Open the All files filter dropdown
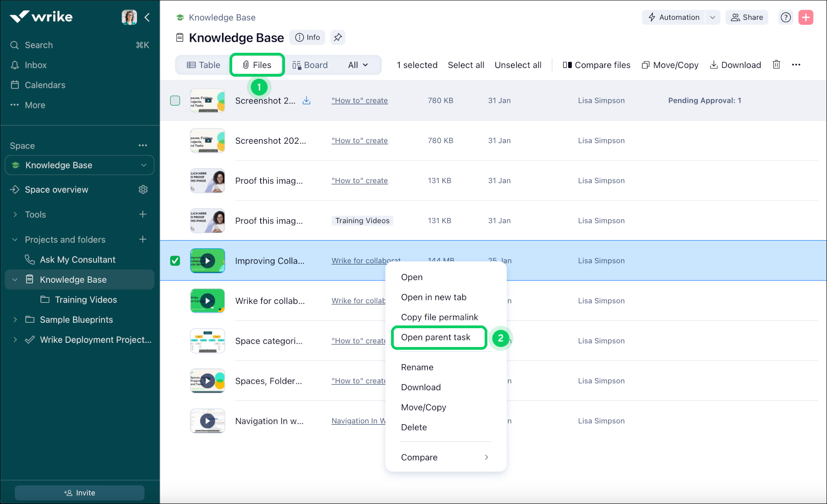The height and width of the screenshot is (504, 827). 358,65
